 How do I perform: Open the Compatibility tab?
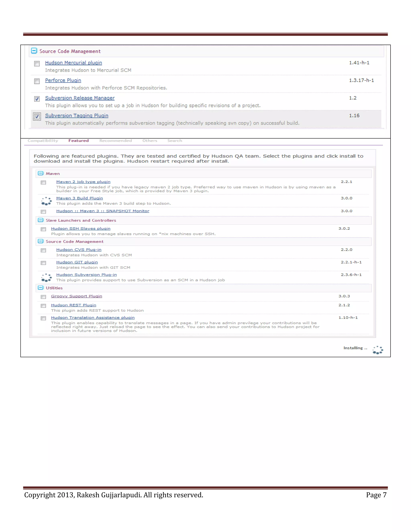43,141
